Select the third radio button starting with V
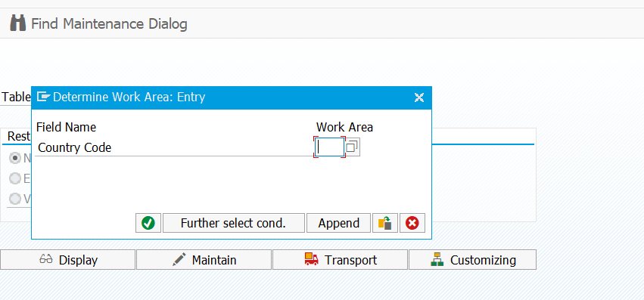The height and width of the screenshot is (300, 644). (x=16, y=199)
